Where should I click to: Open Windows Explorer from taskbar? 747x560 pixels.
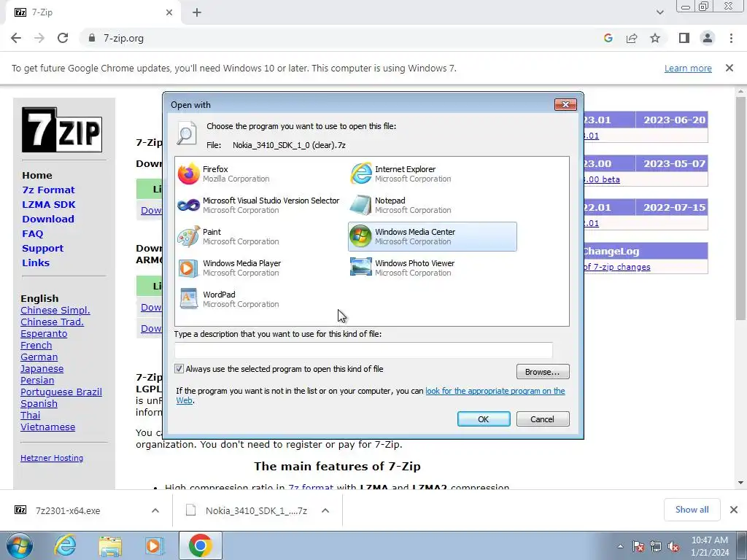tap(110, 545)
